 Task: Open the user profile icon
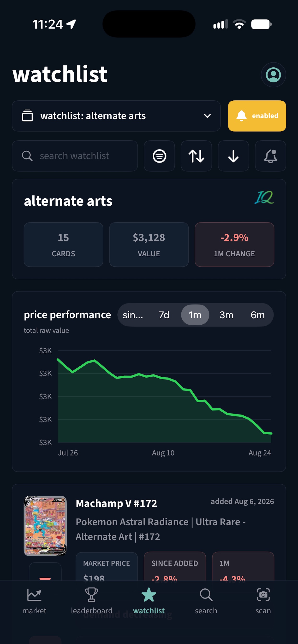(273, 75)
